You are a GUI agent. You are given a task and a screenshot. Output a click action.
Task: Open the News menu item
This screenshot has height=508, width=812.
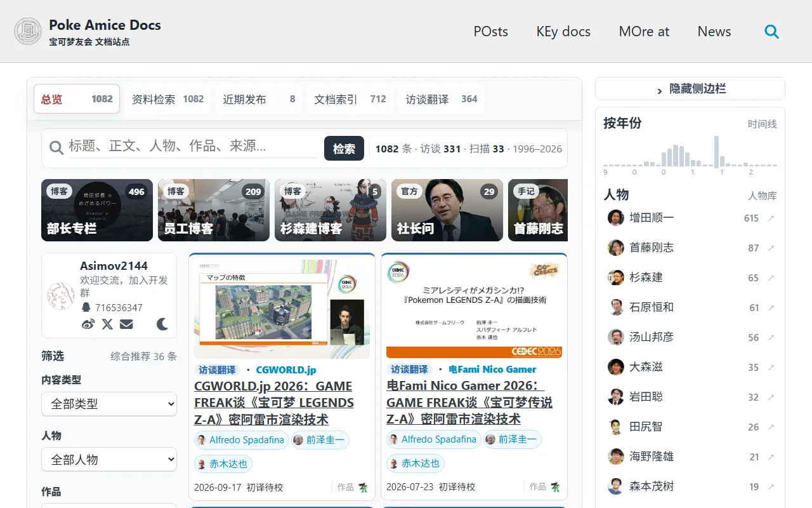pos(714,31)
